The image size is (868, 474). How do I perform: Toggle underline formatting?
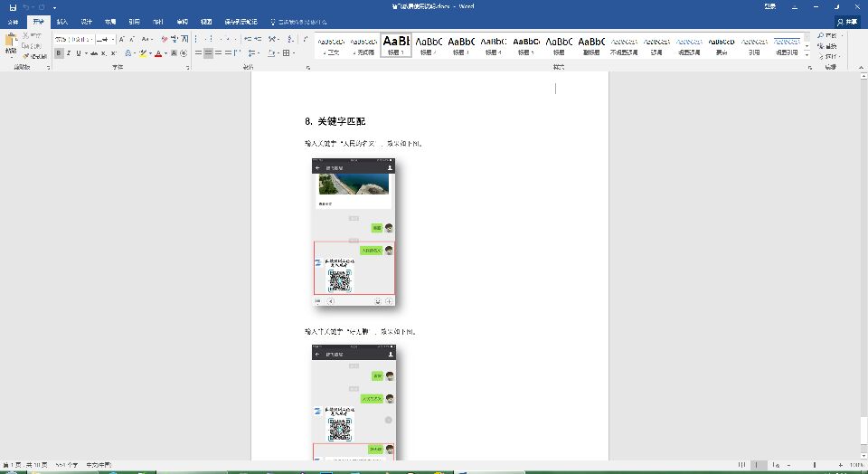tap(79, 53)
